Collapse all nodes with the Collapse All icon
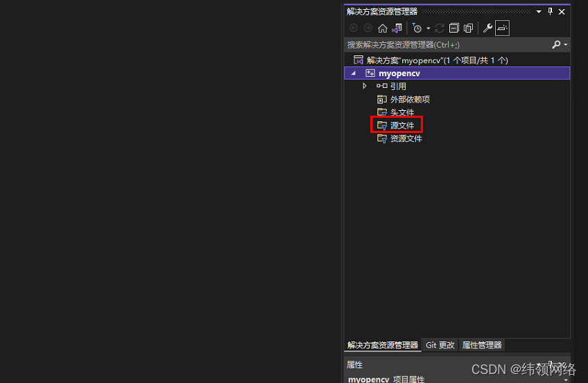This screenshot has height=383, width=588. click(453, 28)
